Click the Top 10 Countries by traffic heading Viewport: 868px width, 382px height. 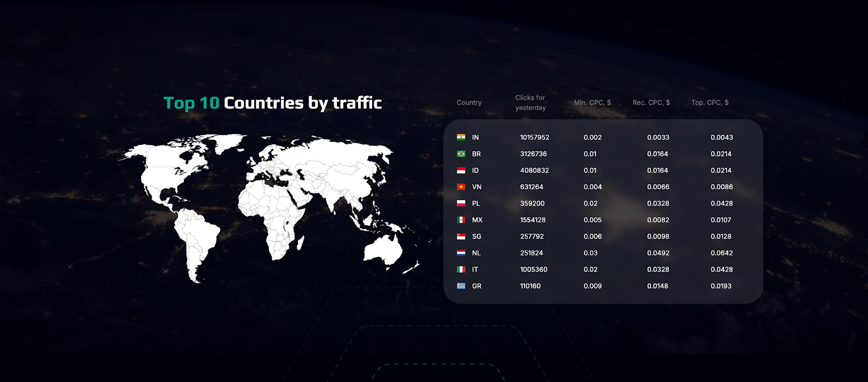coord(272,103)
